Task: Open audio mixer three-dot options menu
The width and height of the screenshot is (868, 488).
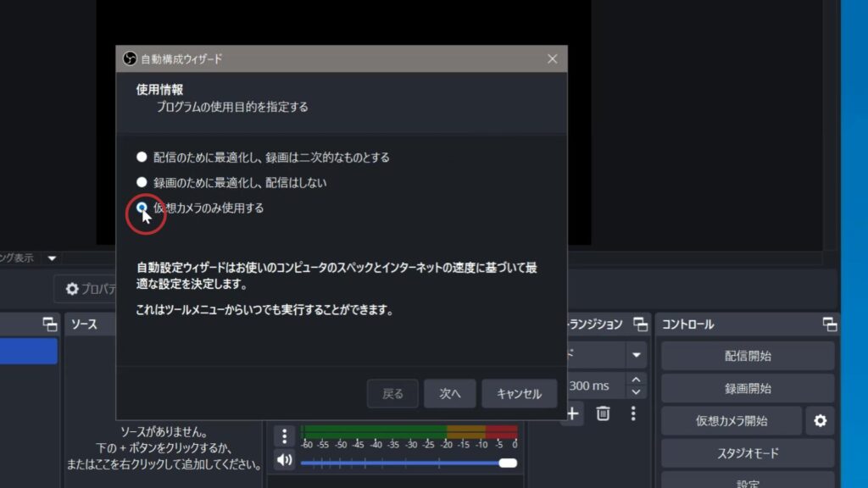Action: pos(285,436)
